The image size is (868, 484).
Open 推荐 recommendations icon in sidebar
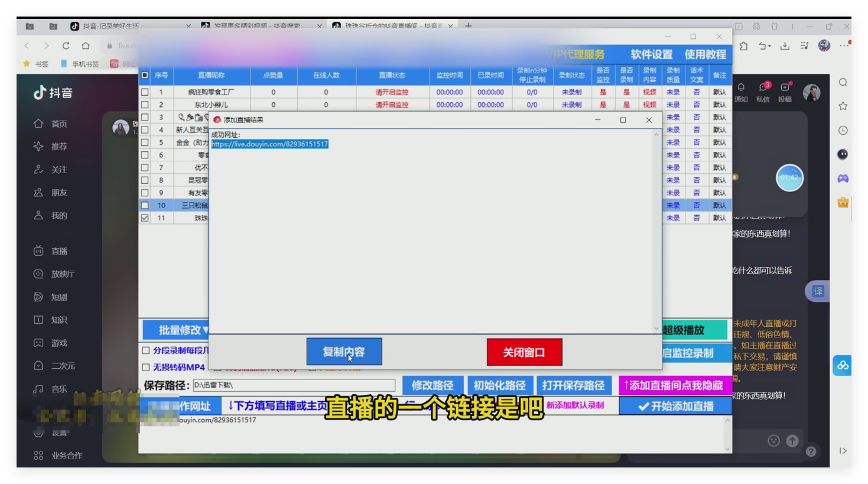[x=38, y=146]
